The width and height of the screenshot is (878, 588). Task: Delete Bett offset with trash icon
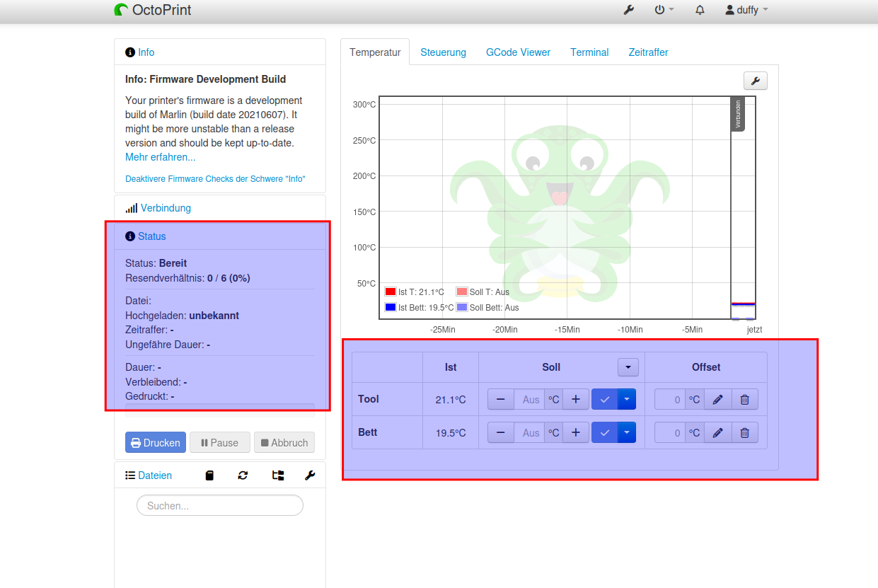tap(744, 432)
